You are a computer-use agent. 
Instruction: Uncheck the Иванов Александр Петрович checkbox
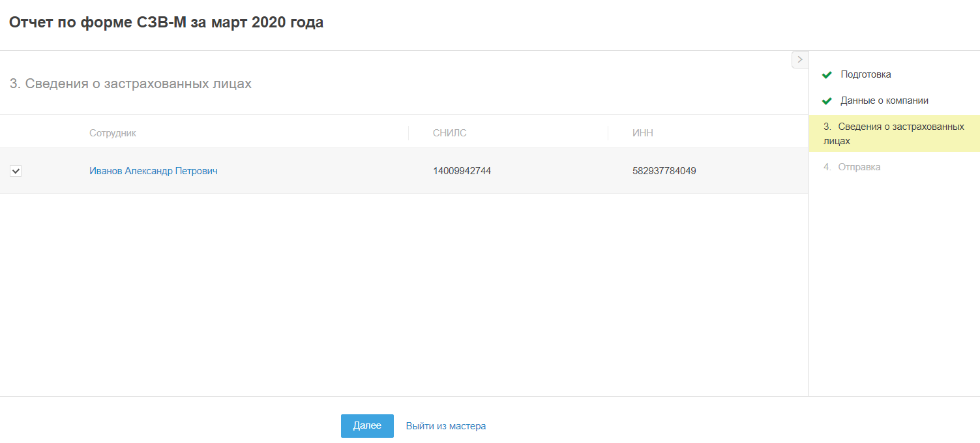[x=16, y=171]
